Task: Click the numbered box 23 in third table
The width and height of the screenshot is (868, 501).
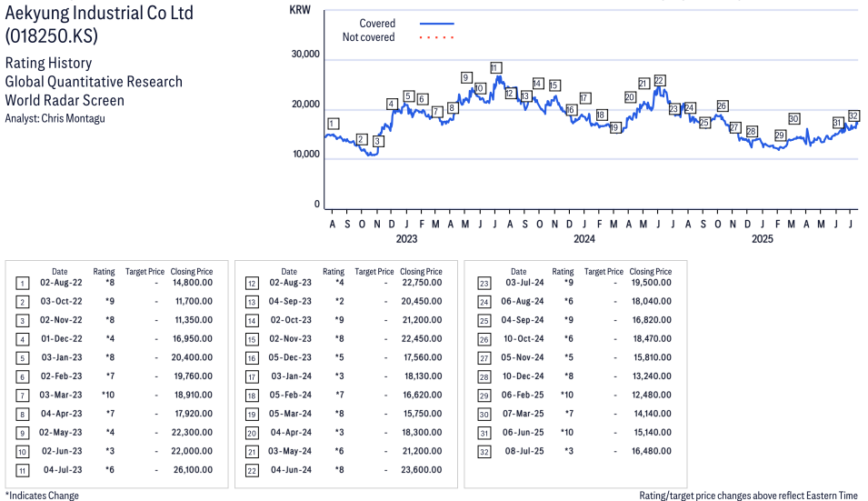Action: click(x=484, y=284)
